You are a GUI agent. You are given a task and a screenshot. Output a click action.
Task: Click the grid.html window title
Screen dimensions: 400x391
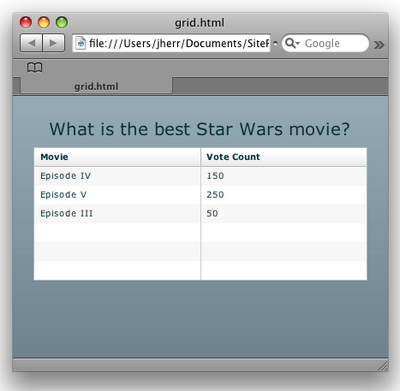(199, 23)
